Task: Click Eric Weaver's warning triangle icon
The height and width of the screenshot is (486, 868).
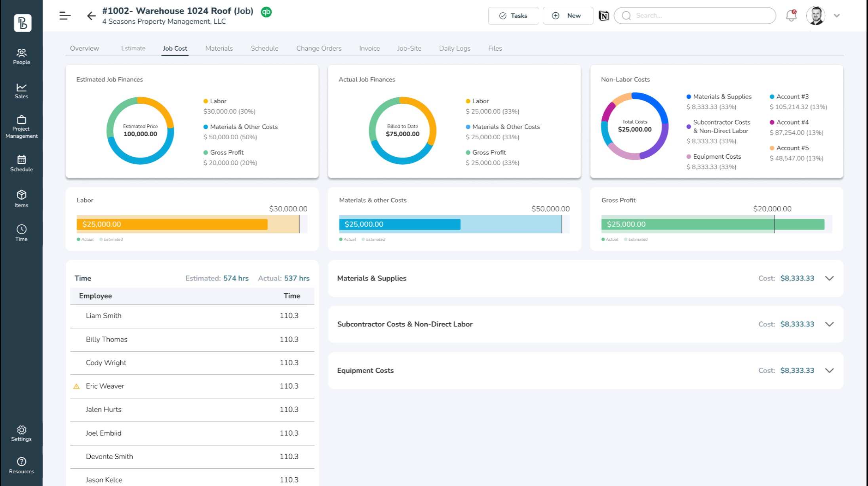Action: click(76, 386)
